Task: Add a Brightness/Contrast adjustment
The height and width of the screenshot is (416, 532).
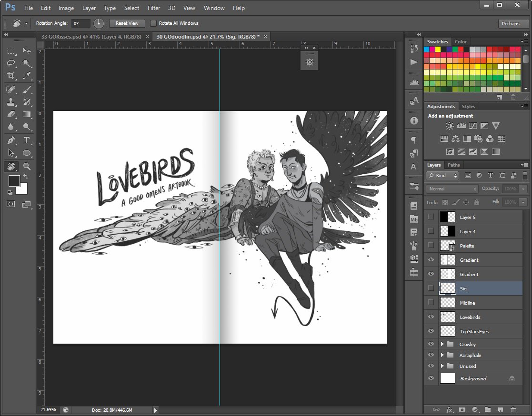Action: 450,126
